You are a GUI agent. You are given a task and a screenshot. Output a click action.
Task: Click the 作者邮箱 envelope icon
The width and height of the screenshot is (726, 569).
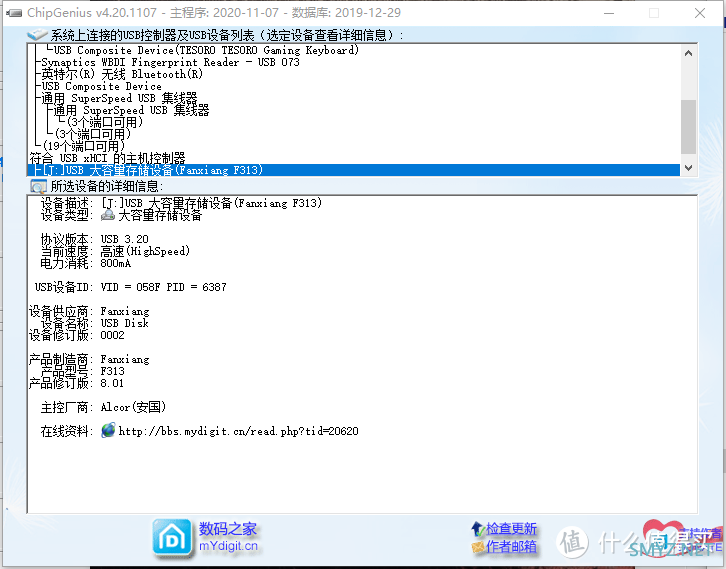[x=478, y=547]
